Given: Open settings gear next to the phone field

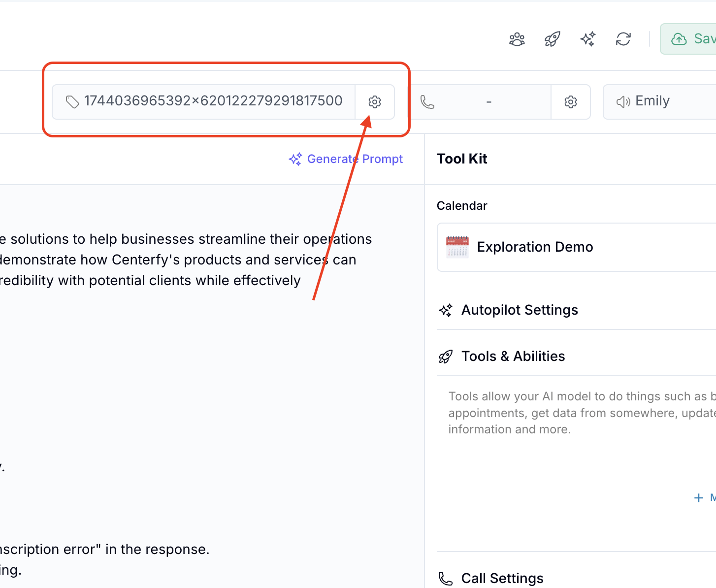Looking at the screenshot, I should [570, 102].
